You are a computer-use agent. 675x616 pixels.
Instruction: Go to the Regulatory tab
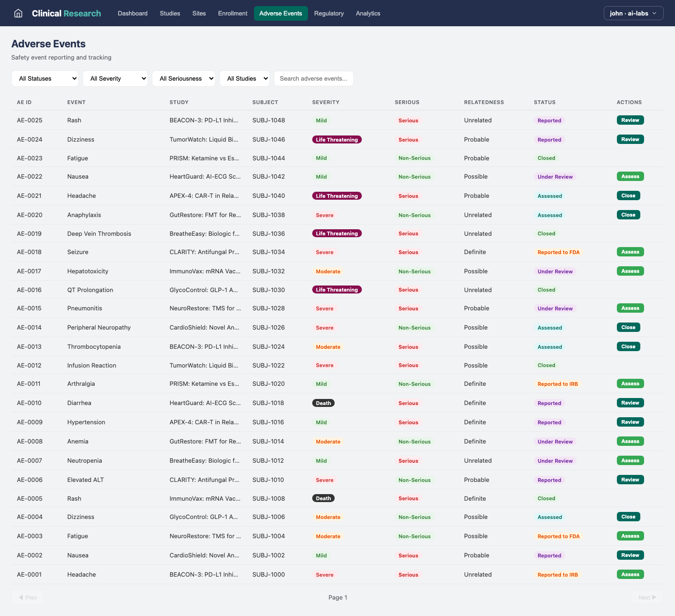[x=329, y=13]
